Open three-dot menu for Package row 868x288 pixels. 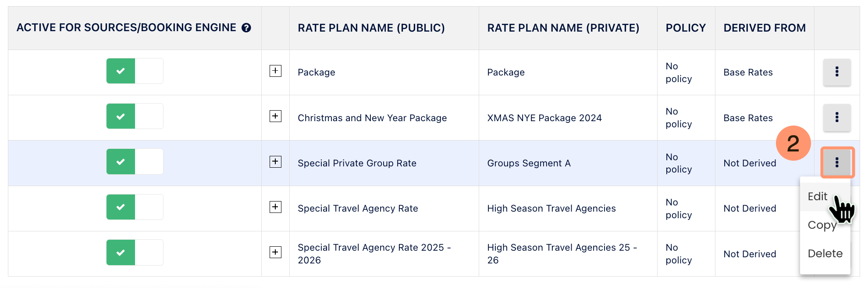coord(837,72)
